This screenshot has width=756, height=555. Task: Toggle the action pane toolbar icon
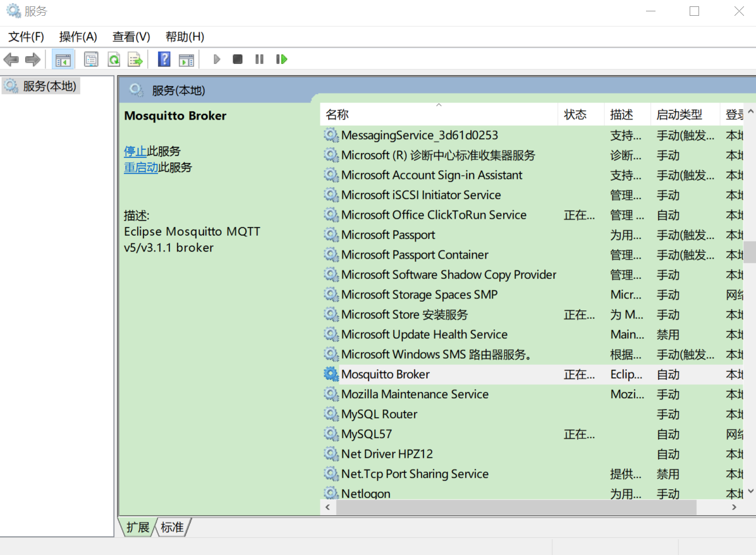point(186,59)
